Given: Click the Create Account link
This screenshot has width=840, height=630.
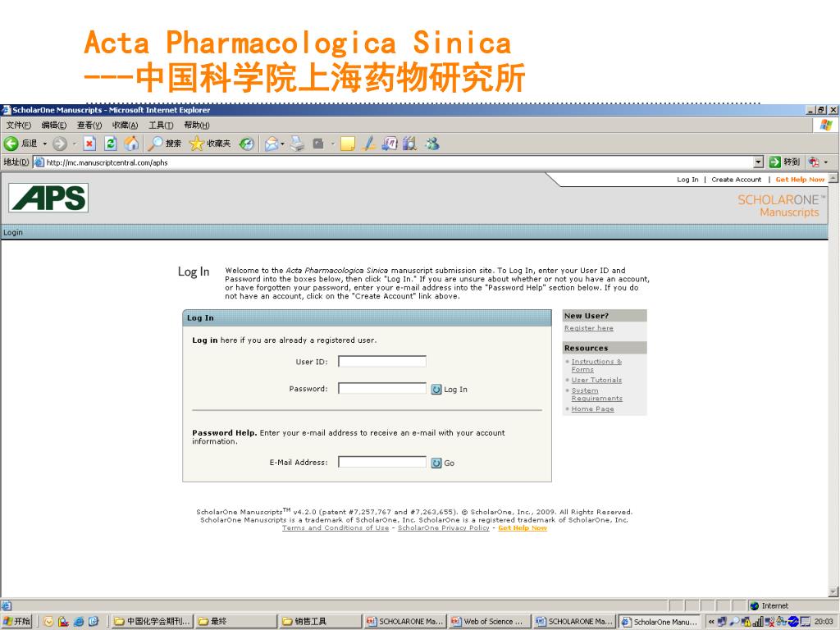Looking at the screenshot, I should coord(736,180).
